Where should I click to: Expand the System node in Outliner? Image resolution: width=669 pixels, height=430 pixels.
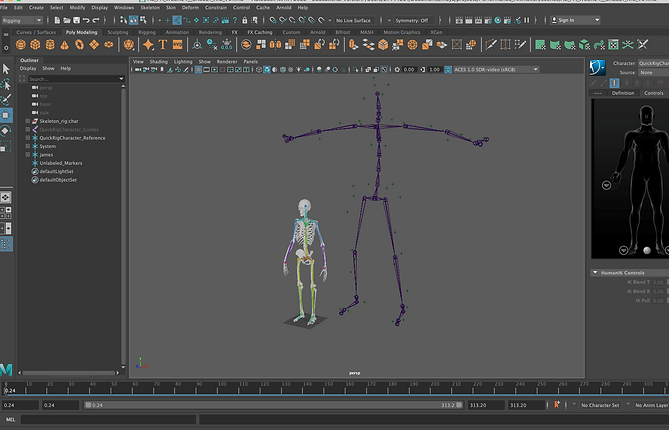pos(28,146)
